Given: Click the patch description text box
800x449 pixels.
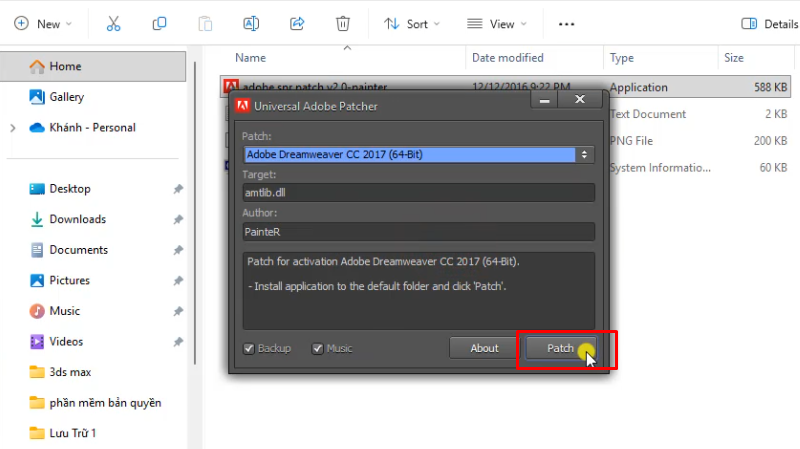Looking at the screenshot, I should [418, 291].
